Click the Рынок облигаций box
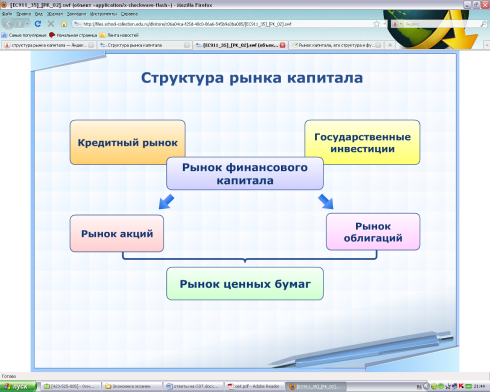Viewport: 490px width, 392px height. [x=373, y=232]
